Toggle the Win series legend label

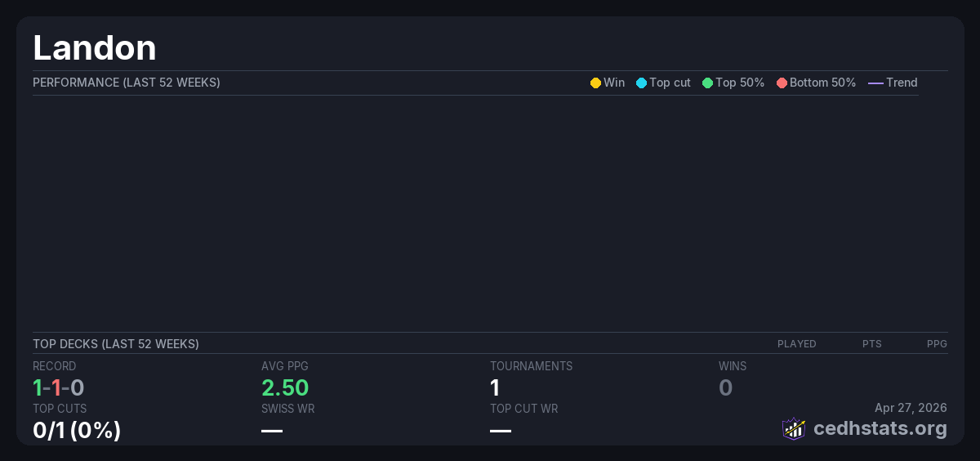[x=614, y=83]
